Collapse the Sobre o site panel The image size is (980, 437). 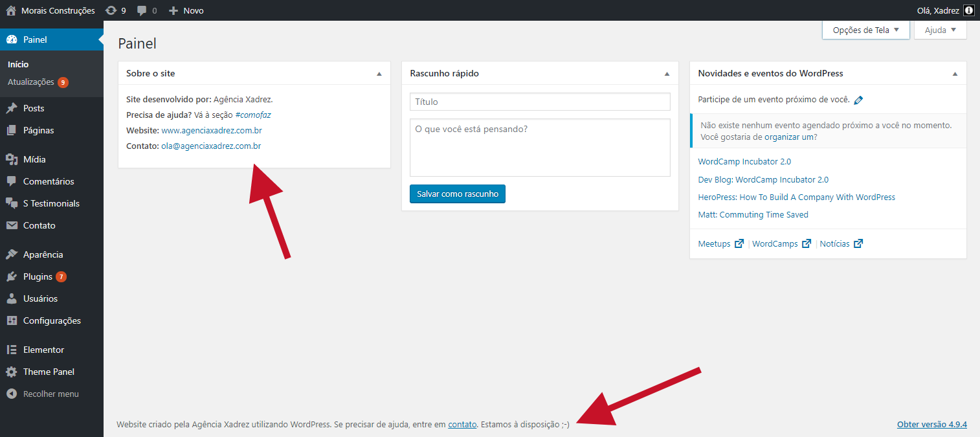click(x=379, y=74)
